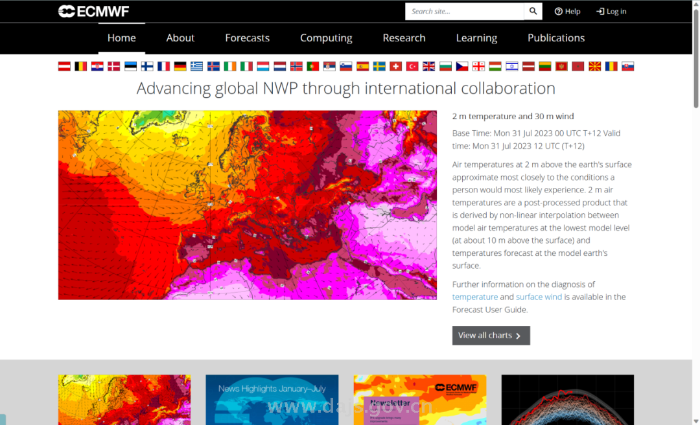Viewport: 700px width, 425px height.
Task: Open the small temperature map thumbnail
Action: 125,400
